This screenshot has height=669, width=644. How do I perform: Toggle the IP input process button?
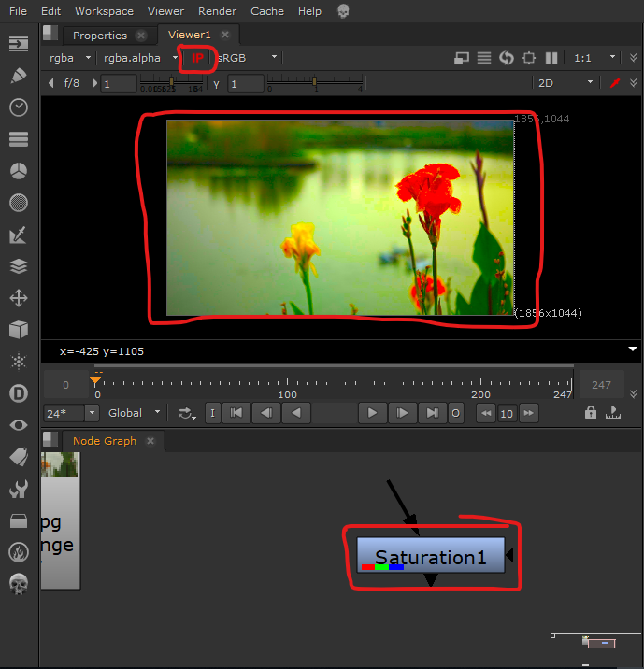point(197,58)
